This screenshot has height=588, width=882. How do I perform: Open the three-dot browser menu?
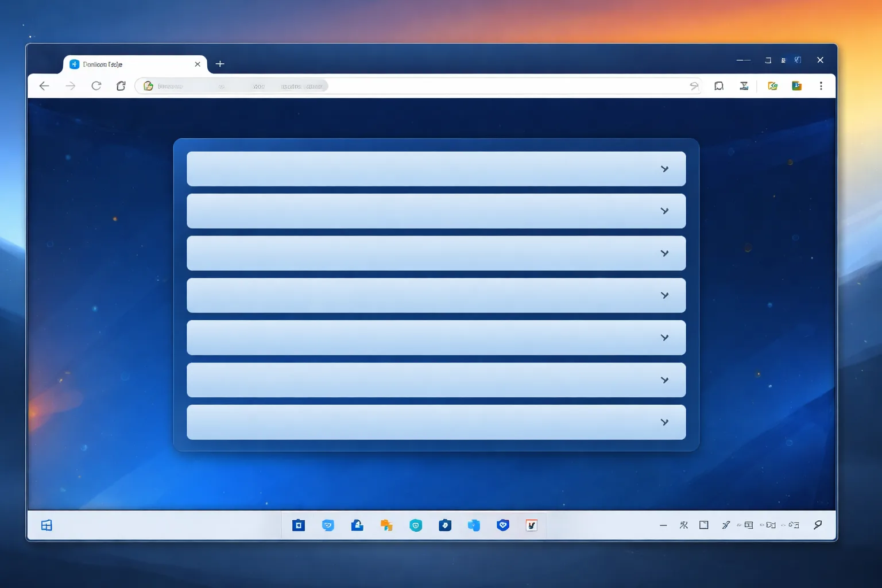(x=821, y=86)
